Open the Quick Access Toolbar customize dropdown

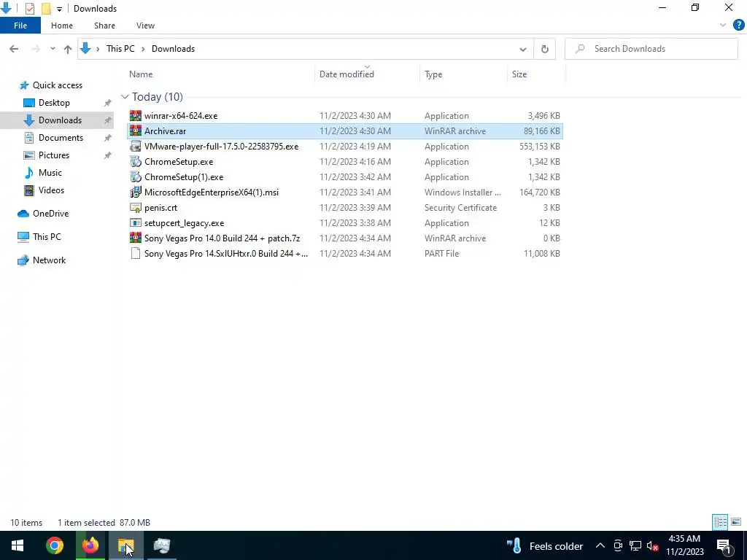pos(59,9)
